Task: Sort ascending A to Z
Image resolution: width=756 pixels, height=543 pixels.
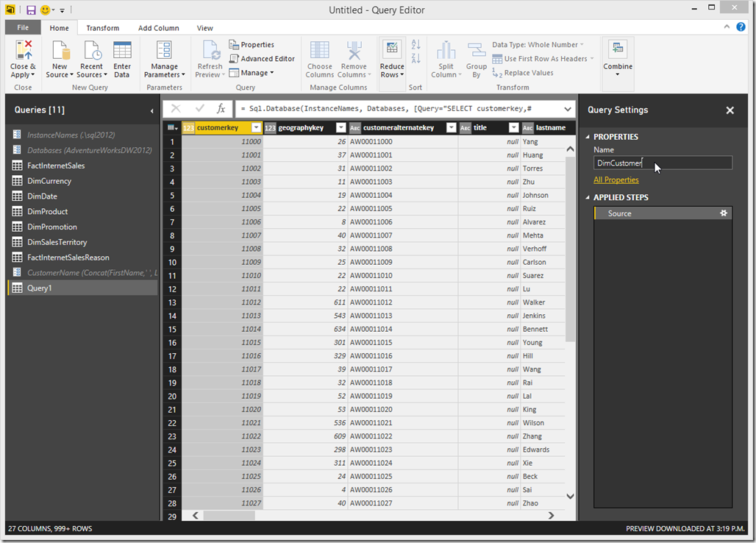Action: tap(416, 44)
